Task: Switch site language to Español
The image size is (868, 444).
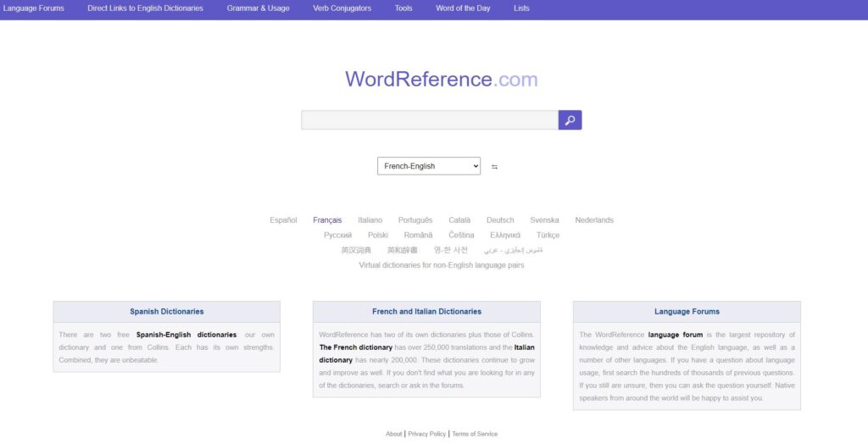Action: coord(283,220)
